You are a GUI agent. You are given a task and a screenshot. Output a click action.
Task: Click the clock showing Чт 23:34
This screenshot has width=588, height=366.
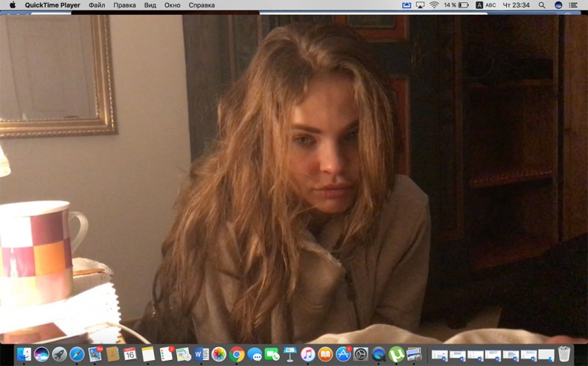pos(517,5)
